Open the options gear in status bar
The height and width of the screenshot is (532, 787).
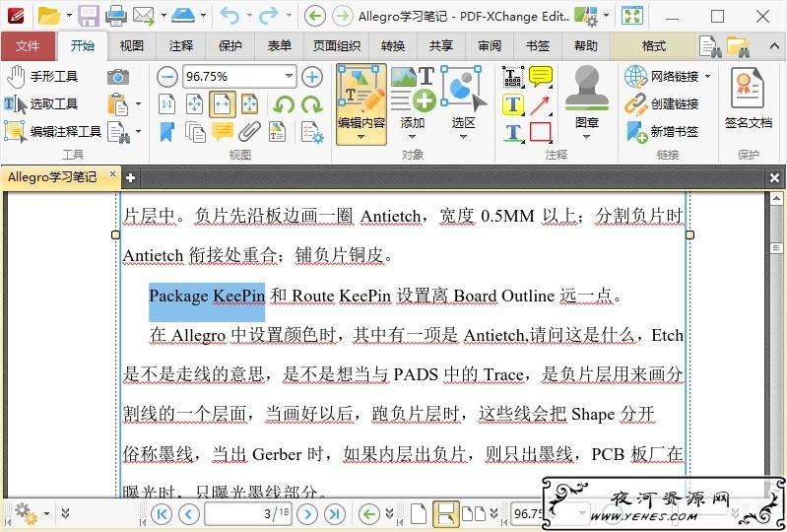pos(26,513)
